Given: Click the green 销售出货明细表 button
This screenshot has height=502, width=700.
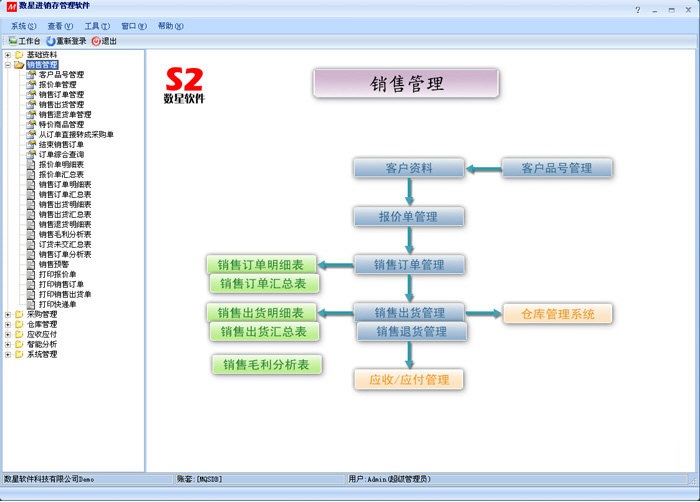Looking at the screenshot, I should (261, 313).
